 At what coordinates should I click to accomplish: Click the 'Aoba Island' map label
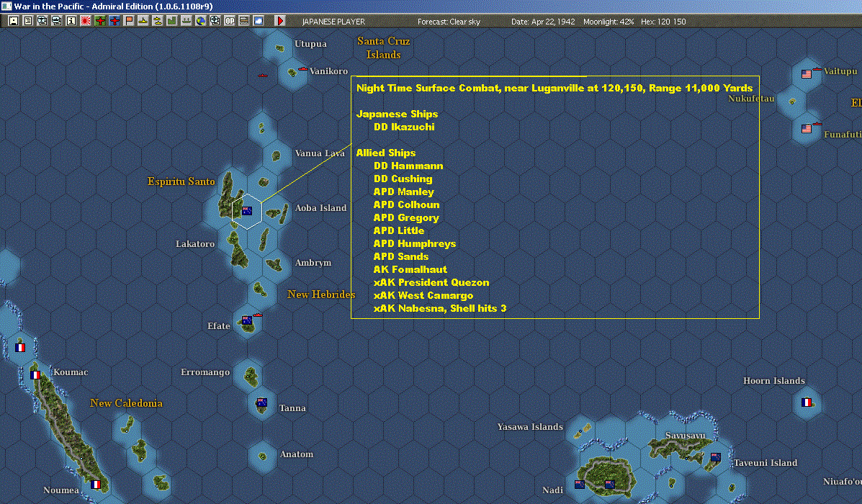(320, 208)
